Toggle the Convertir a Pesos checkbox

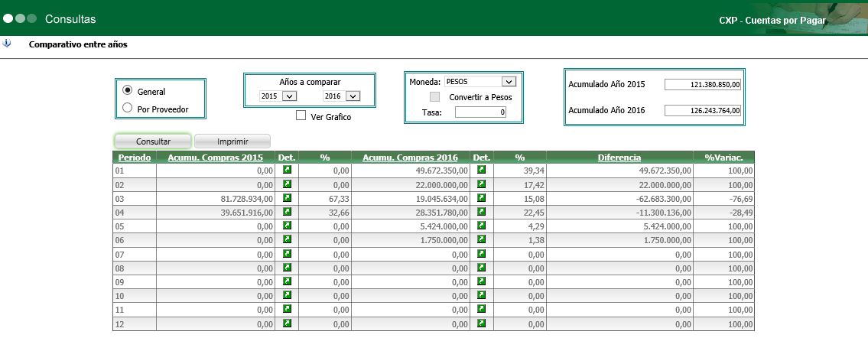pyautogui.click(x=435, y=97)
